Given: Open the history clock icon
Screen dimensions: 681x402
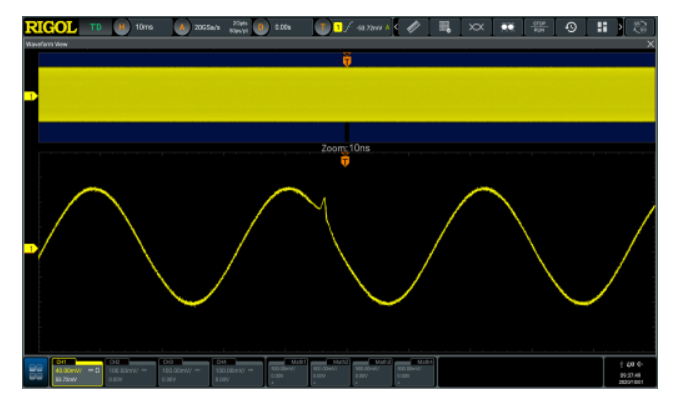Looking at the screenshot, I should (571, 27).
